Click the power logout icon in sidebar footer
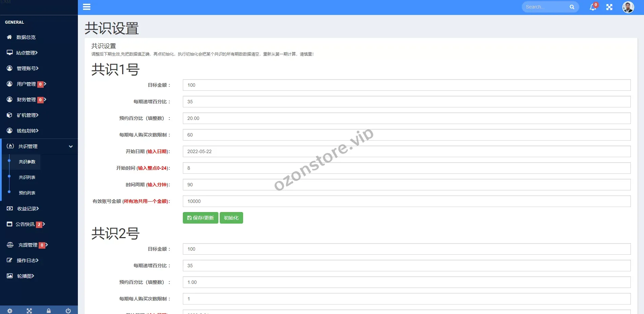This screenshot has height=314, width=644. coord(68,311)
